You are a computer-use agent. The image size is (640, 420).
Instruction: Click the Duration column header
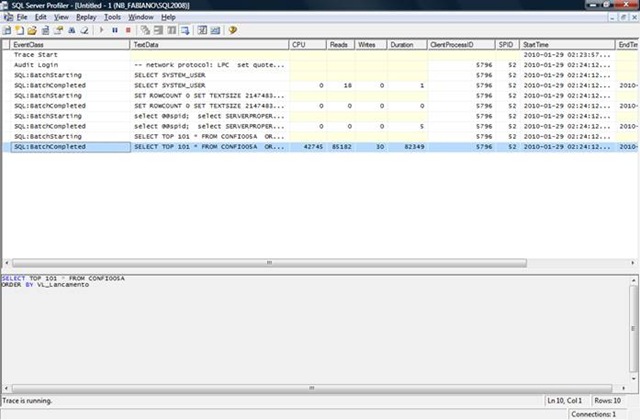(407, 45)
